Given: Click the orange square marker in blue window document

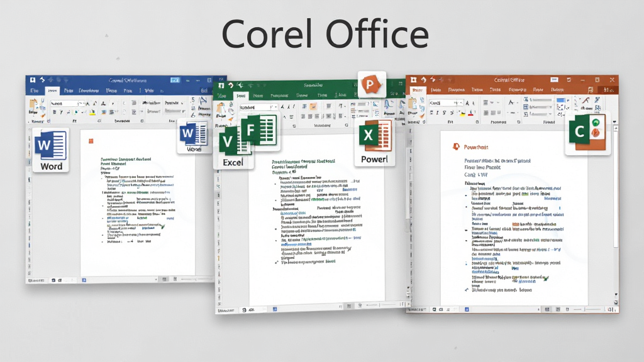Looking at the screenshot, I should [91, 141].
